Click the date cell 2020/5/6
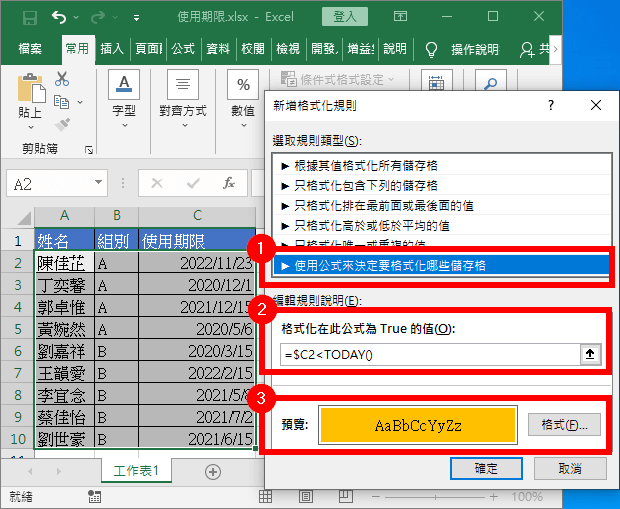620x509 pixels. click(197, 329)
